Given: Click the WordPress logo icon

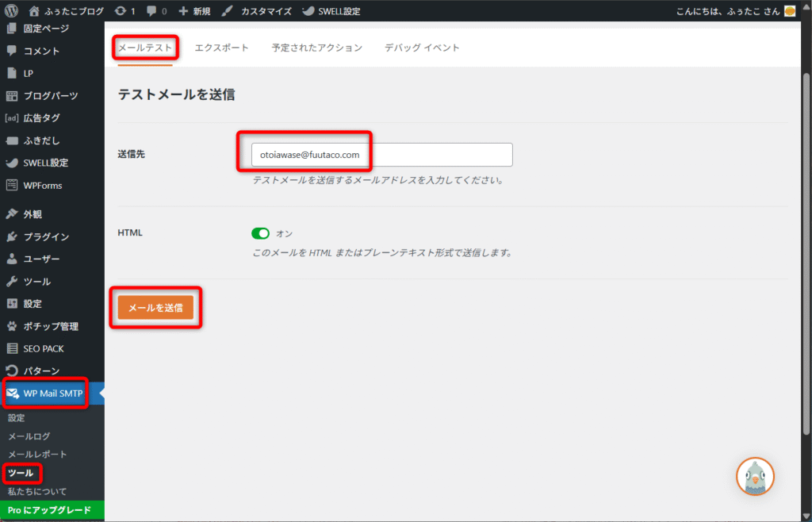Looking at the screenshot, I should point(11,11).
